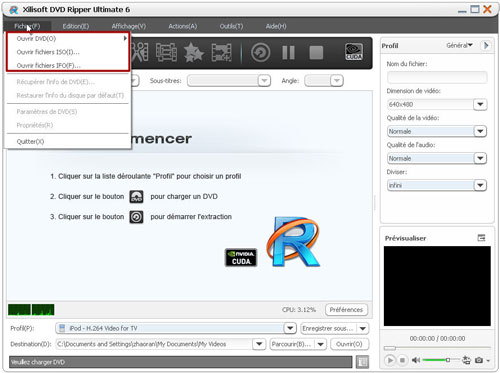Expand the Enregistrer sous arrow
The height and width of the screenshot is (373, 500).
[x=363, y=329]
